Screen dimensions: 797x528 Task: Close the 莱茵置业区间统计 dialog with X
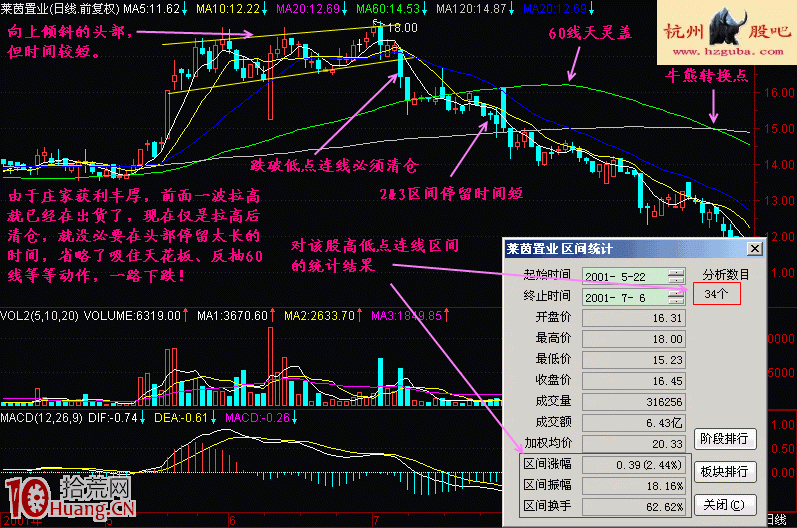754,249
